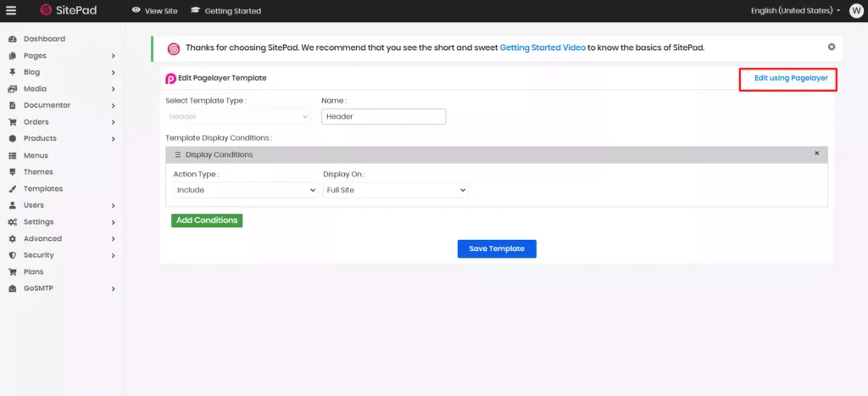Image resolution: width=868 pixels, height=396 pixels.
Task: Click the Advanced gear icon
Action: [12, 239]
